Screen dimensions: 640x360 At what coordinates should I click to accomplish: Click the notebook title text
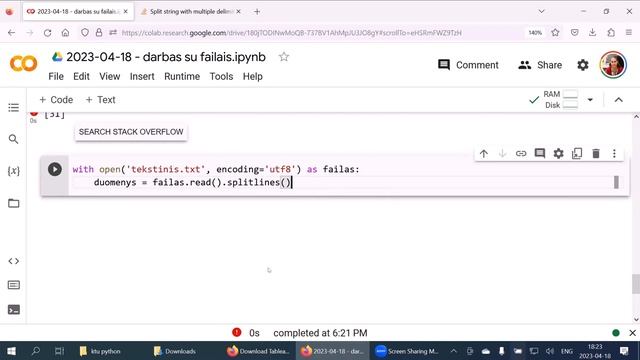(166, 57)
